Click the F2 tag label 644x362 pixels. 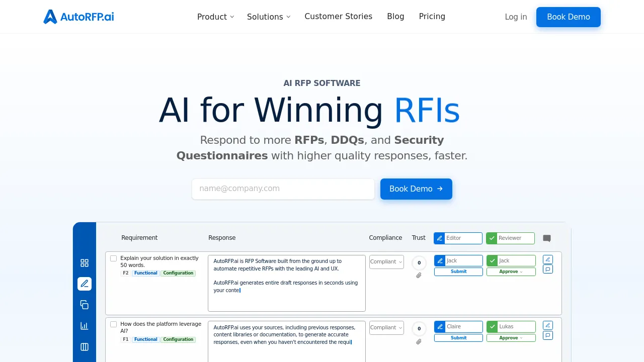point(126,274)
